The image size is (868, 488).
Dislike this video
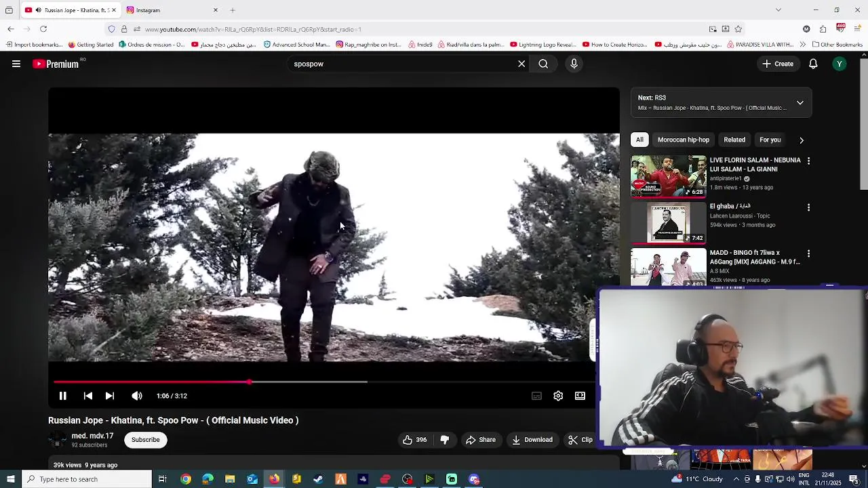point(445,440)
